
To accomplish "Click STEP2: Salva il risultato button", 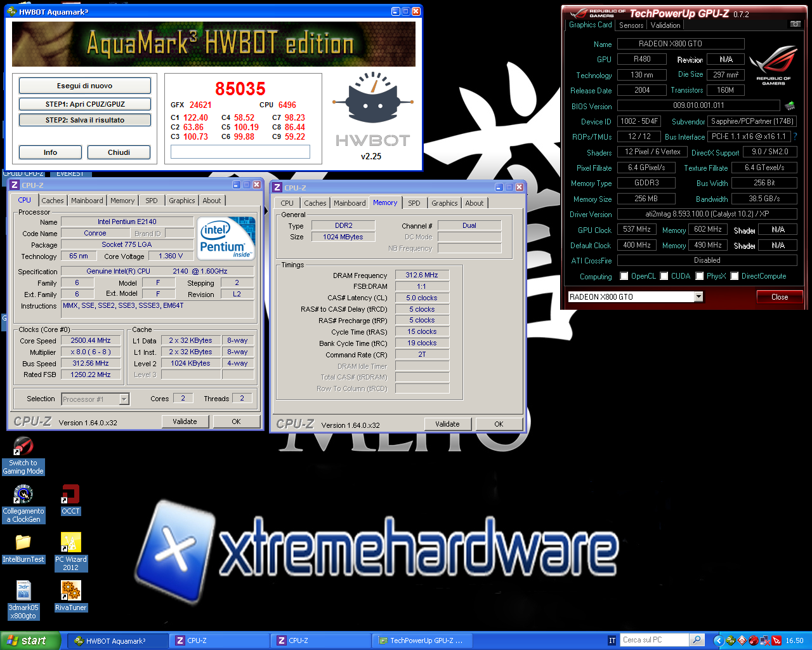I will point(85,120).
